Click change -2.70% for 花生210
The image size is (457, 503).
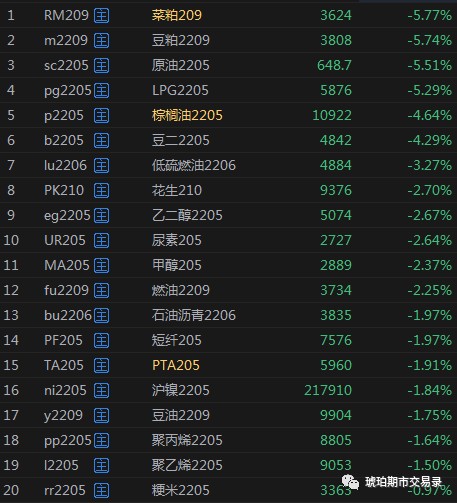coord(430,190)
